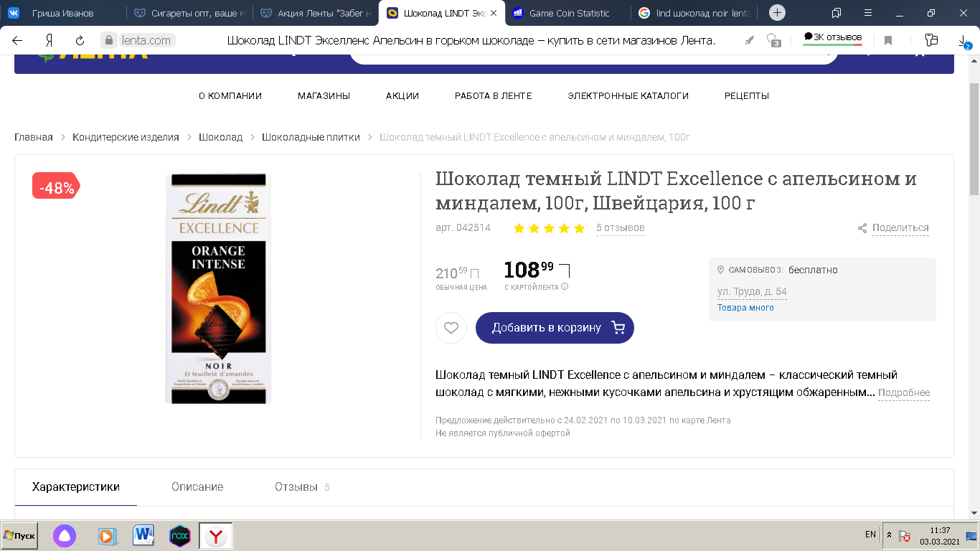Switch to the Акция Ленты tab

[317, 13]
